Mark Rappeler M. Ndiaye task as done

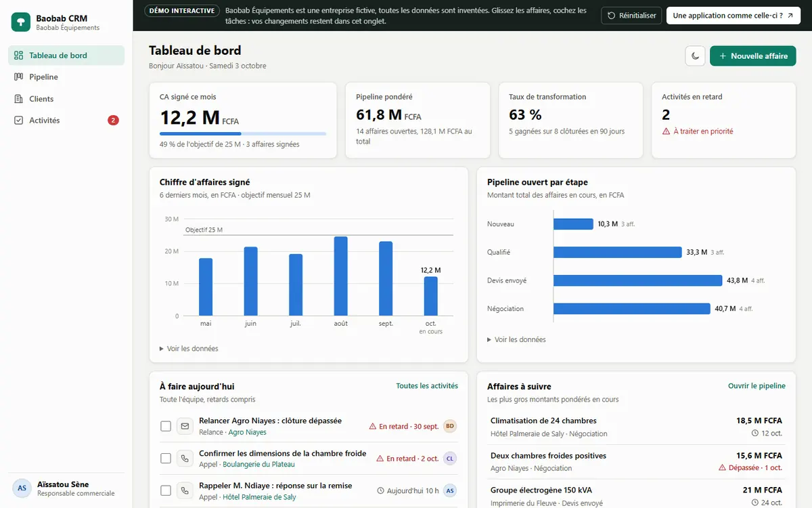pos(166,491)
